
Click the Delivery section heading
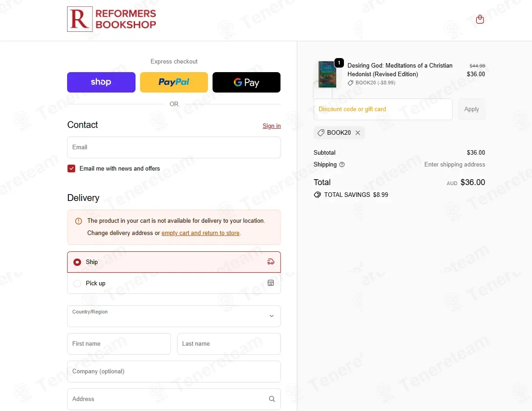point(83,198)
